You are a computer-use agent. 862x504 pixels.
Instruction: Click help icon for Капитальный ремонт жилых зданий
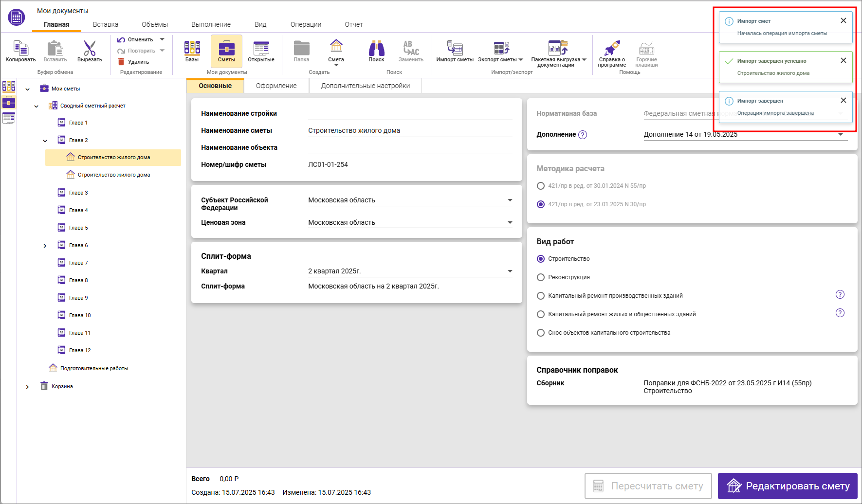click(x=840, y=313)
